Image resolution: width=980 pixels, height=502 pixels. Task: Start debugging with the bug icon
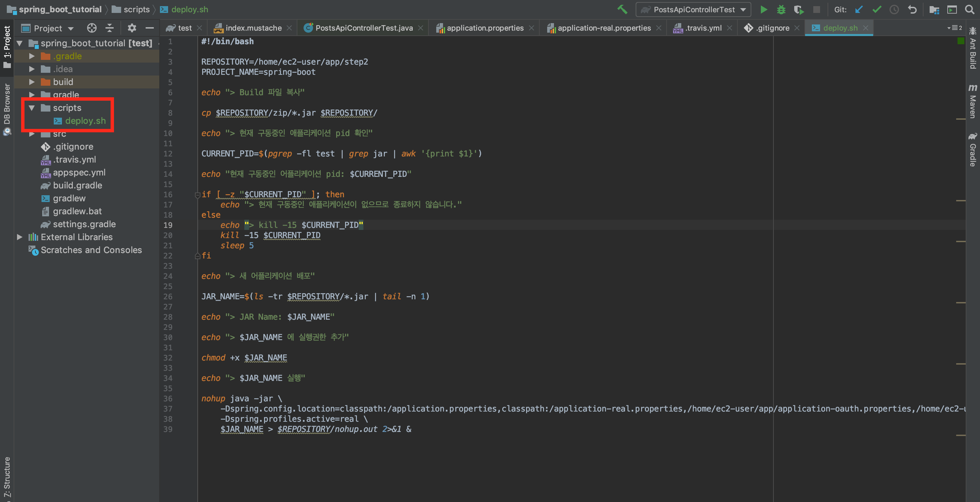(x=781, y=10)
